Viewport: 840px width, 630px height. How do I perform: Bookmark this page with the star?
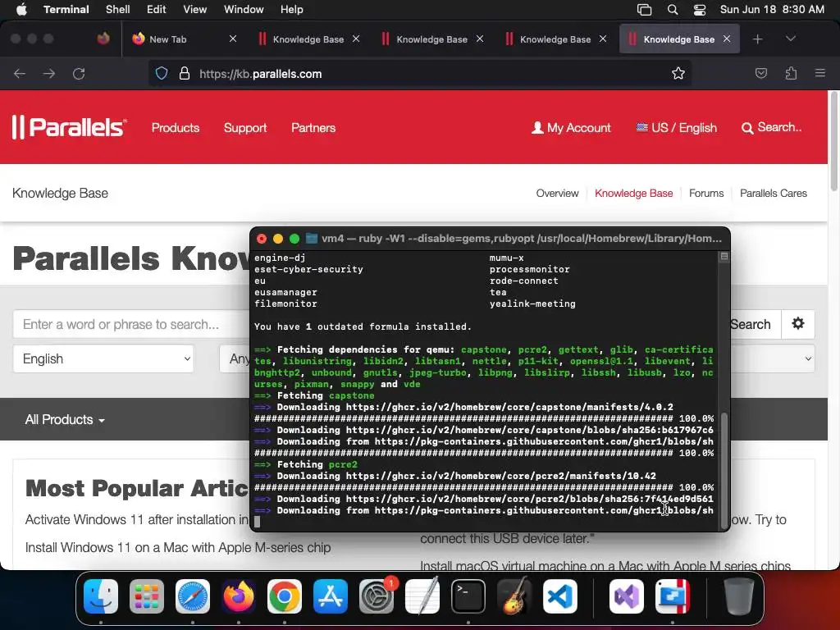pos(678,74)
